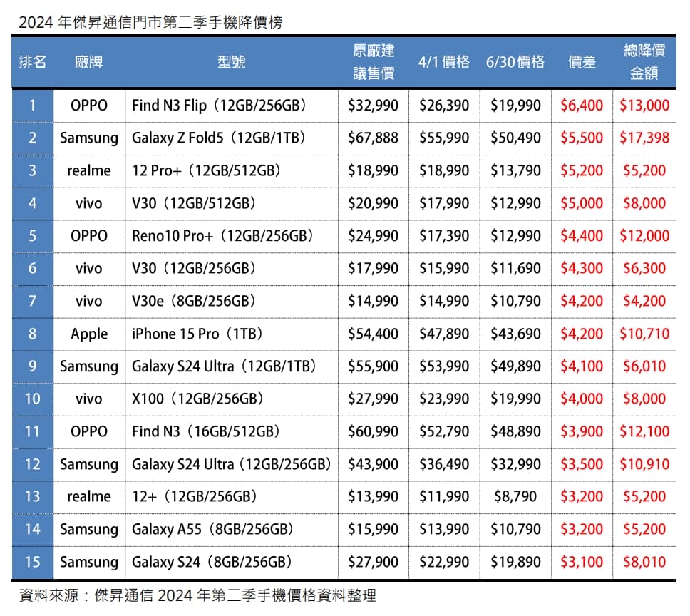Select the 廠牌 column header
The height and width of the screenshot is (616, 690).
pyautogui.click(x=89, y=62)
